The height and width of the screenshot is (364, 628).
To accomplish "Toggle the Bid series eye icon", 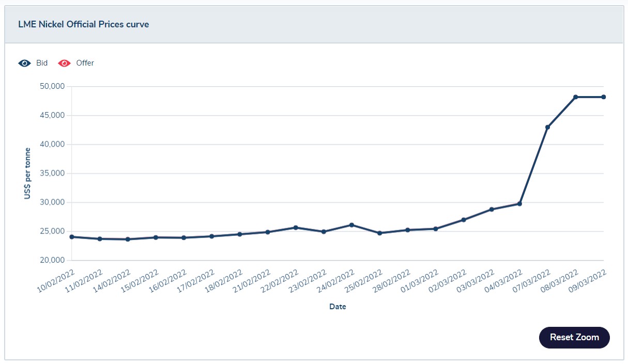I will (25, 63).
